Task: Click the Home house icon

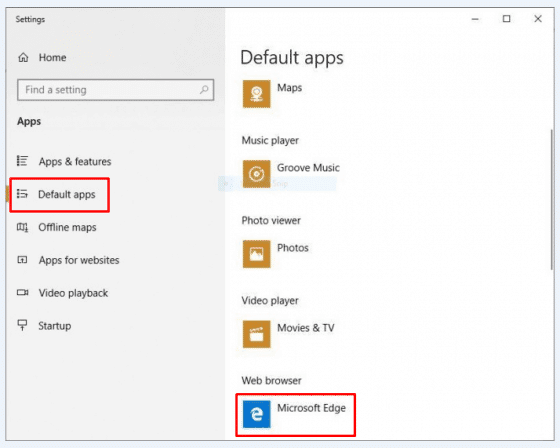Action: point(23,57)
